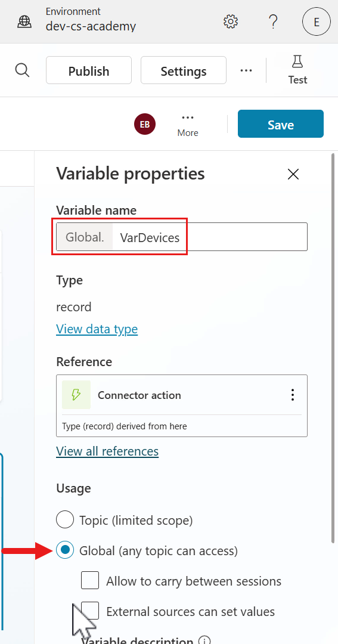338x644 pixels.
Task: Open the Help question mark icon
Action: tap(273, 21)
